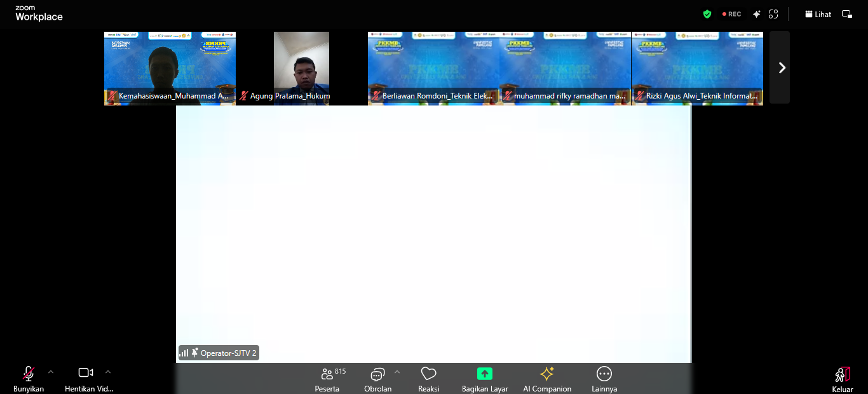Image resolution: width=868 pixels, height=394 pixels.
Task: Expand audio options arrow beside Bunyikan
Action: 51,372
